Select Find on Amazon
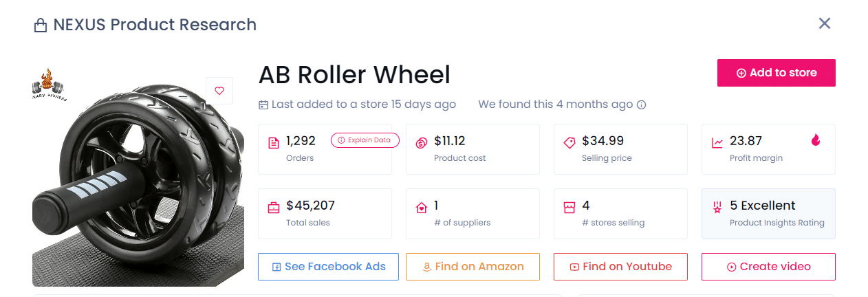Image resolution: width=868 pixels, height=297 pixels. (x=473, y=267)
